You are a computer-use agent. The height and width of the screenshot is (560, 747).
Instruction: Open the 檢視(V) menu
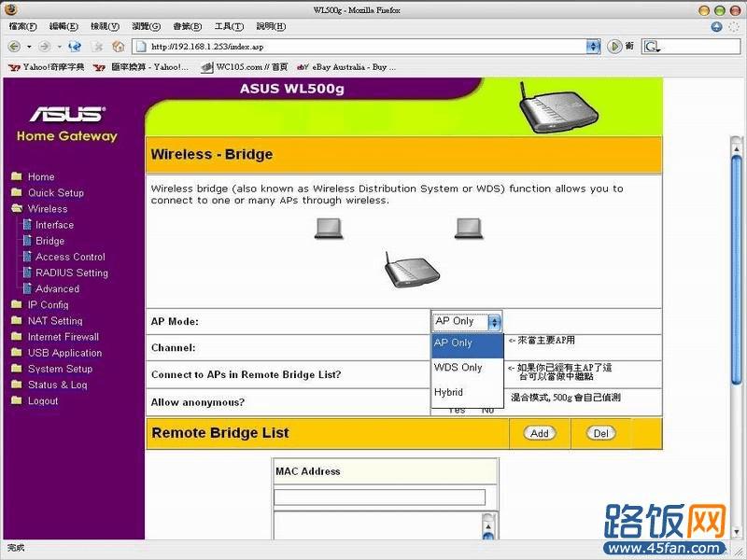[105, 27]
